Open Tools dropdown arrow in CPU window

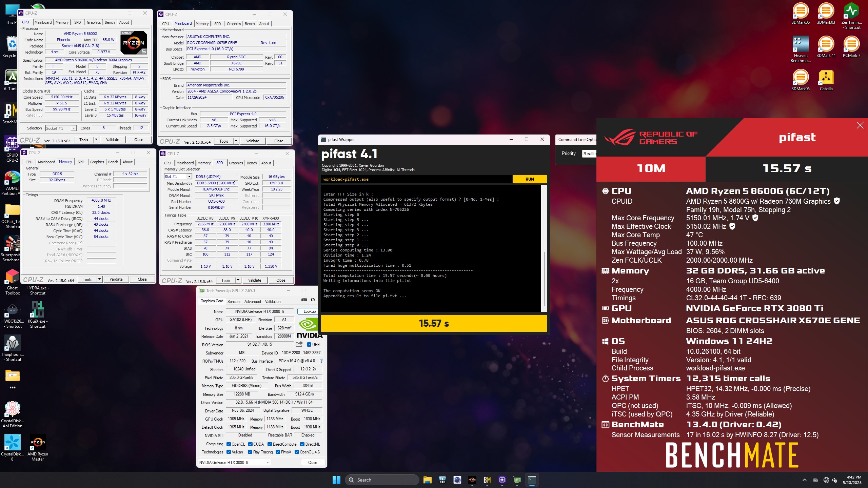click(96, 140)
